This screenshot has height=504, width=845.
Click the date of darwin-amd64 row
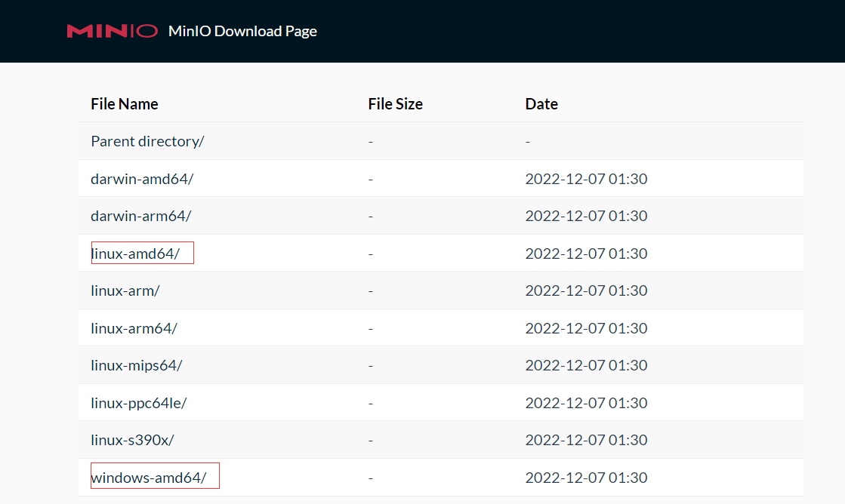click(586, 179)
